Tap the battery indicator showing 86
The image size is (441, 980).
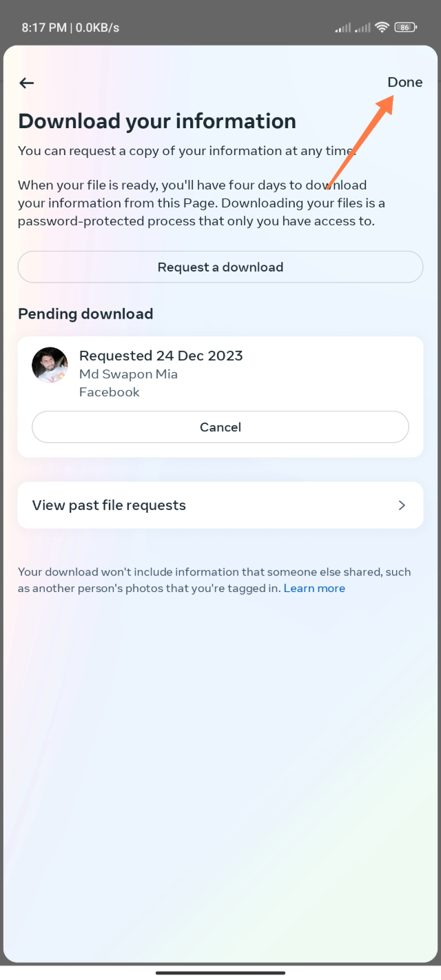[404, 28]
